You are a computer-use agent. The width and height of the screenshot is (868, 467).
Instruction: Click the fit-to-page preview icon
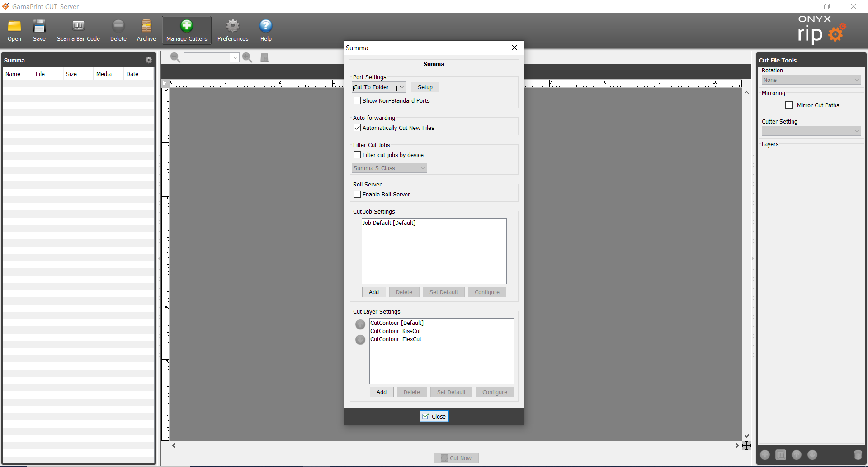point(264,57)
